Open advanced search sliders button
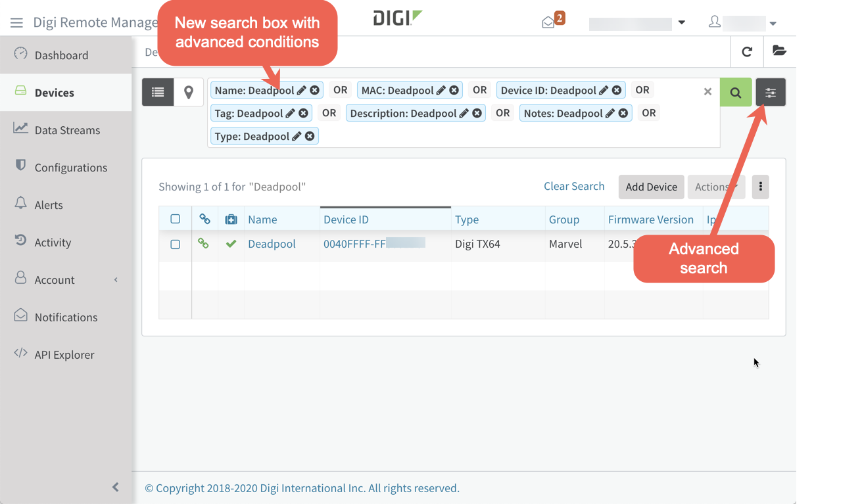Screen dimensions: 862x504 pos(771,93)
